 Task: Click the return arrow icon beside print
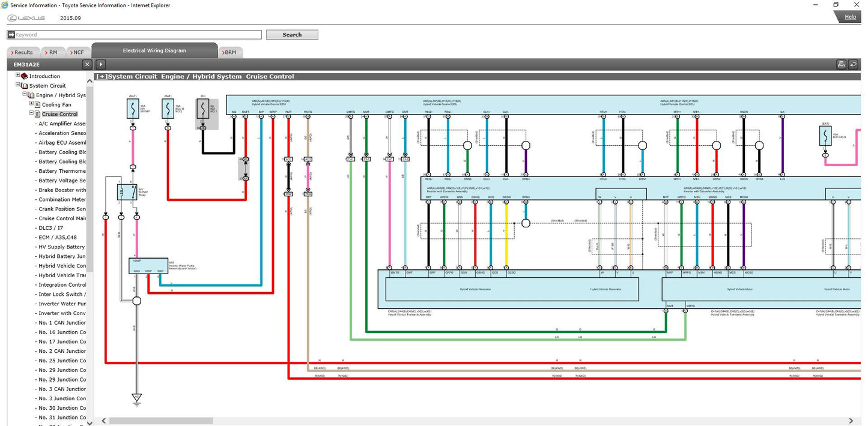click(852, 64)
